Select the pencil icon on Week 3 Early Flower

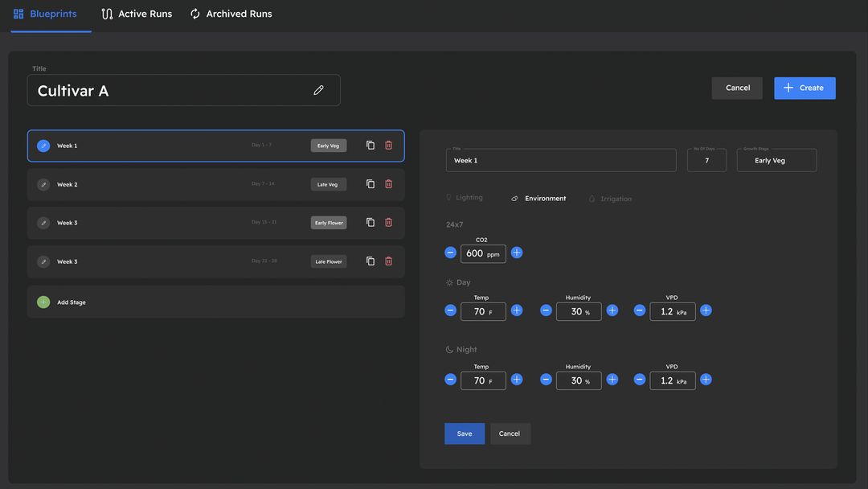point(43,223)
